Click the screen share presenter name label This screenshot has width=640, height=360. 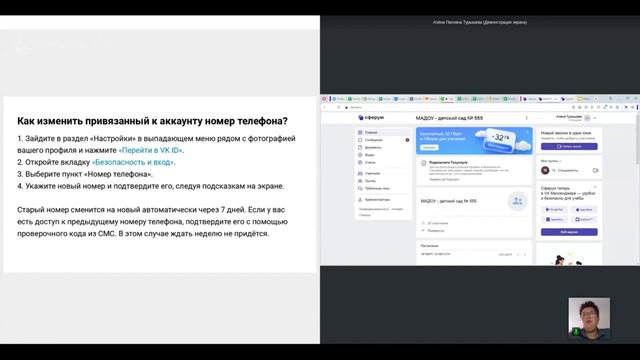[480, 22]
